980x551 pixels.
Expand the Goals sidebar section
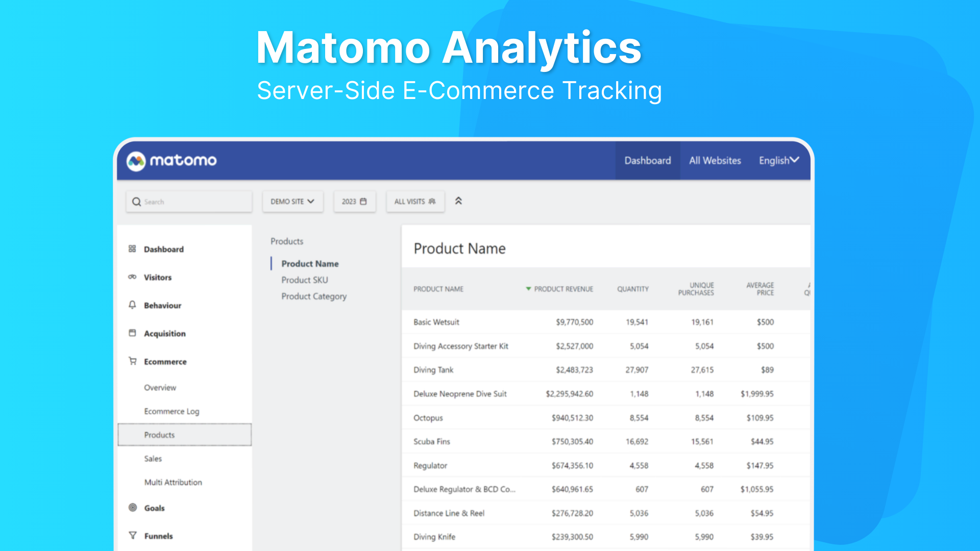(x=154, y=508)
